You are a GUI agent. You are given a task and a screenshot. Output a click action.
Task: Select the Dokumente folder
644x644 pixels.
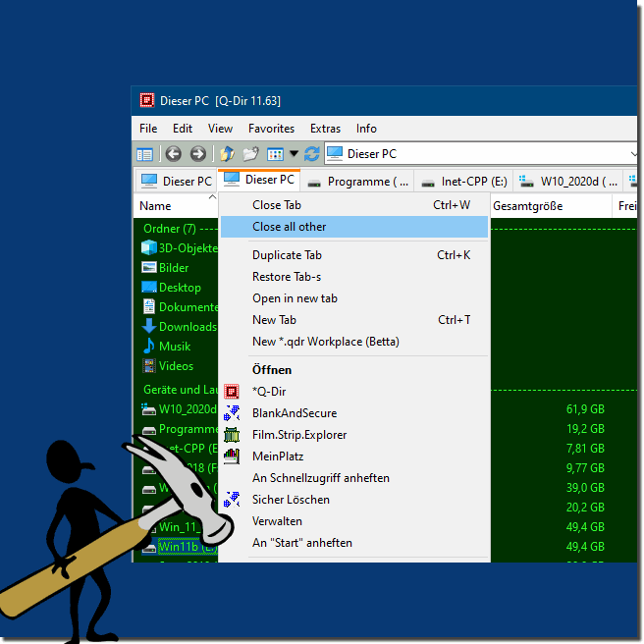pyautogui.click(x=180, y=307)
